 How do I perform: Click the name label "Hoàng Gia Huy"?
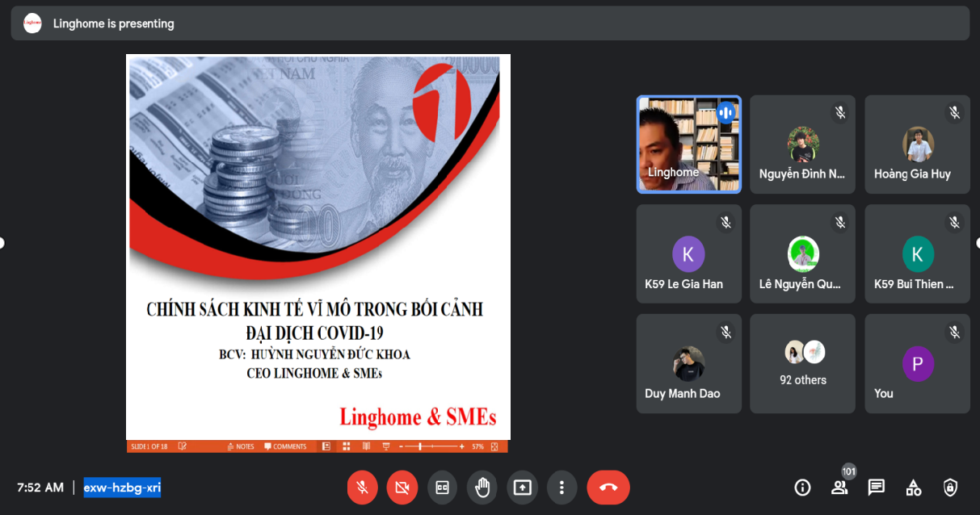click(912, 174)
